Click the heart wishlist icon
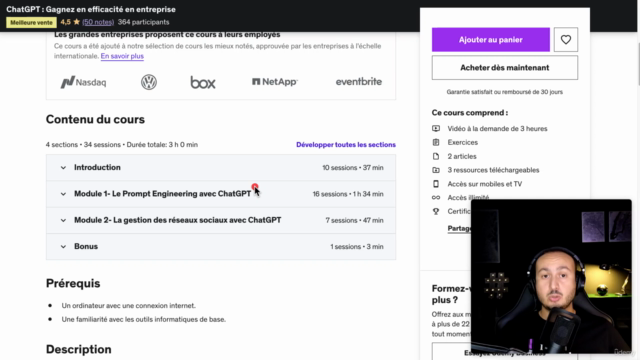This screenshot has width=640, height=360. 566,40
